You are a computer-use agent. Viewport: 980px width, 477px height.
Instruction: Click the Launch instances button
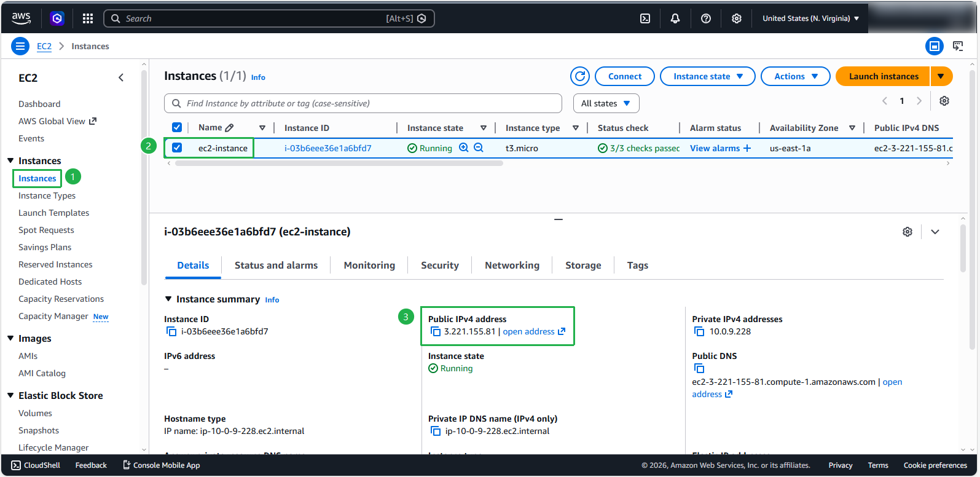pos(884,76)
